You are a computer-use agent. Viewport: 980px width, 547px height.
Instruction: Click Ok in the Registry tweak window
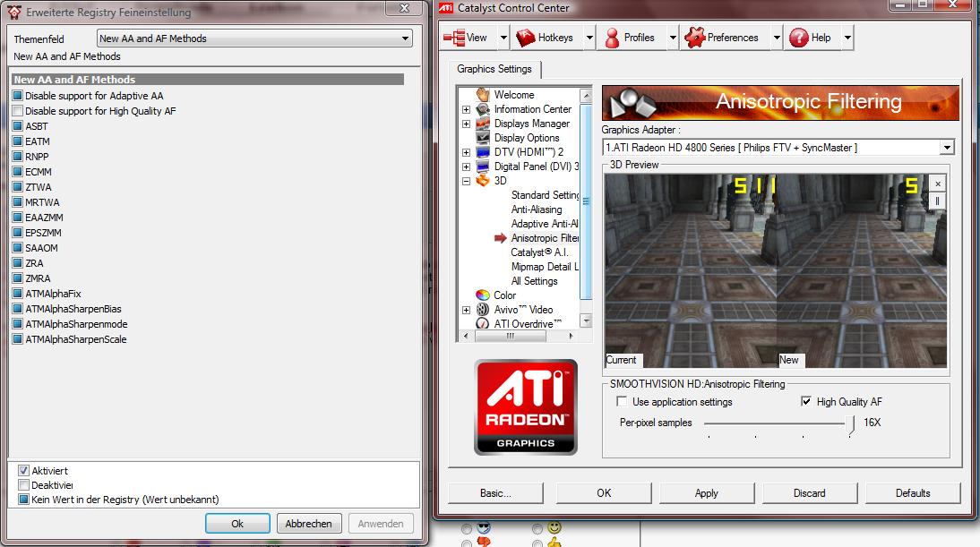(x=237, y=523)
